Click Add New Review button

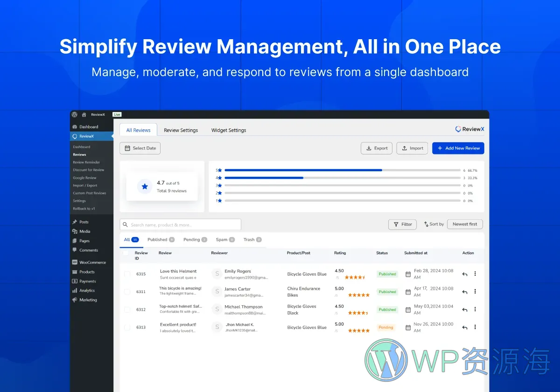(458, 148)
